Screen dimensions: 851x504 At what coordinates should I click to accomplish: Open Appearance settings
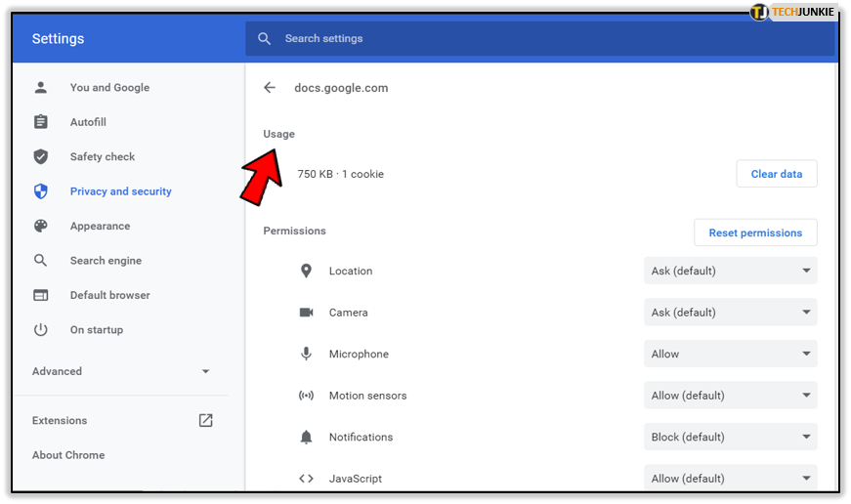100,227
